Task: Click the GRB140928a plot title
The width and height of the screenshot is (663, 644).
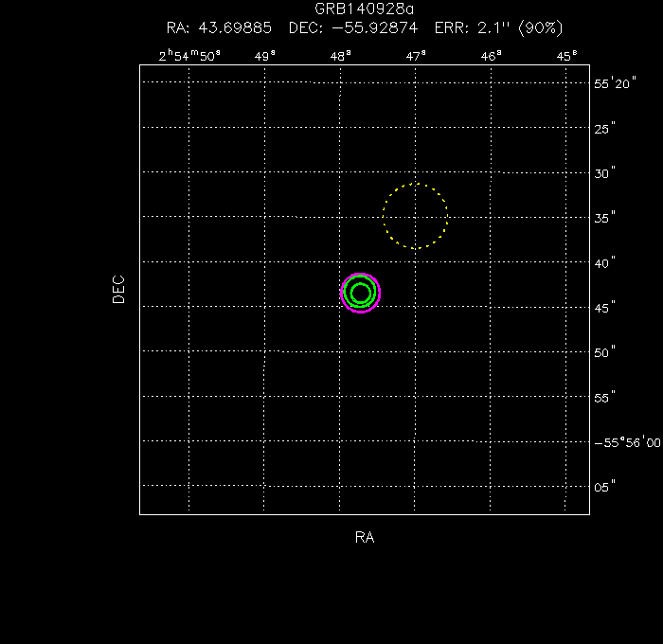Action: (365, 9)
